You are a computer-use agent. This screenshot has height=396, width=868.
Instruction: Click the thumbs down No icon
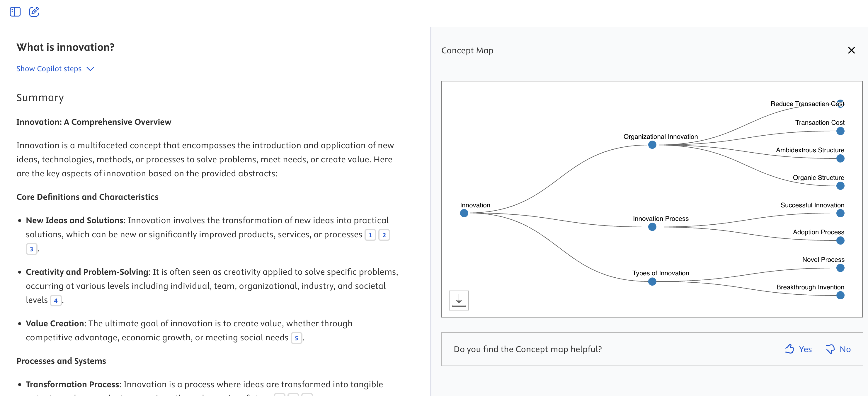(830, 349)
